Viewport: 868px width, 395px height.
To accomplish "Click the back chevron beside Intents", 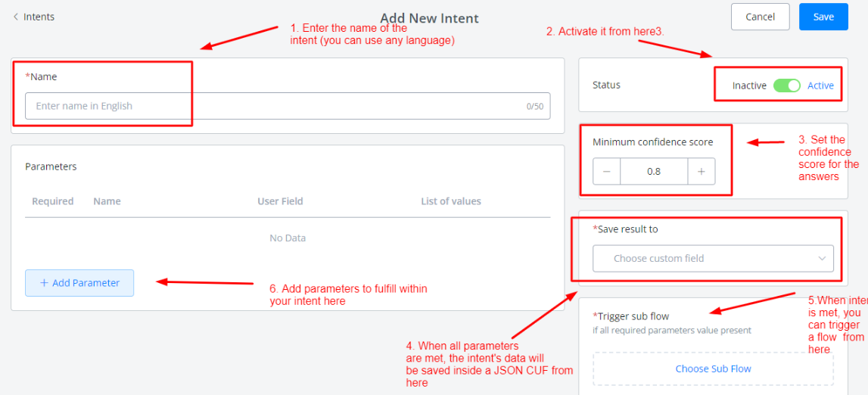I will coord(16,17).
